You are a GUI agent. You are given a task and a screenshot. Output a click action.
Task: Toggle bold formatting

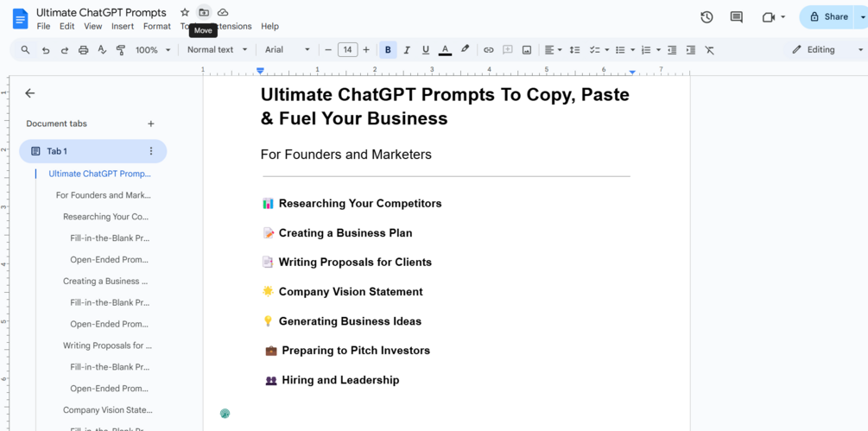click(x=388, y=50)
